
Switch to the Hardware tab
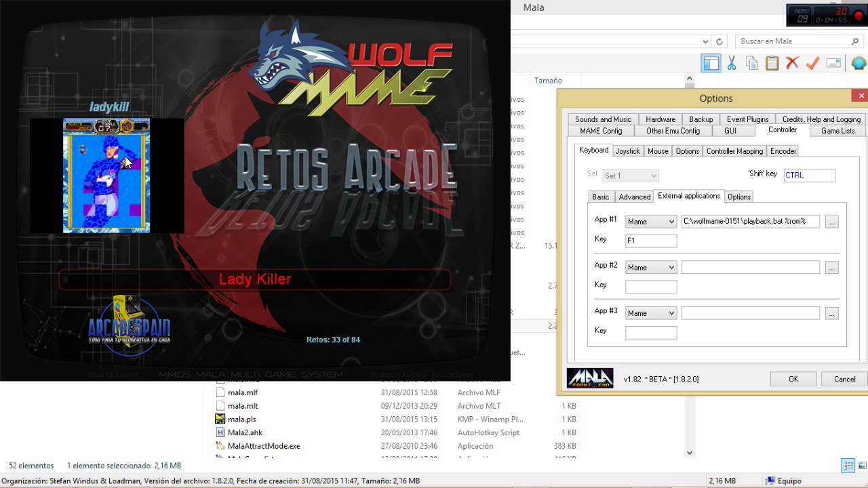(x=660, y=119)
